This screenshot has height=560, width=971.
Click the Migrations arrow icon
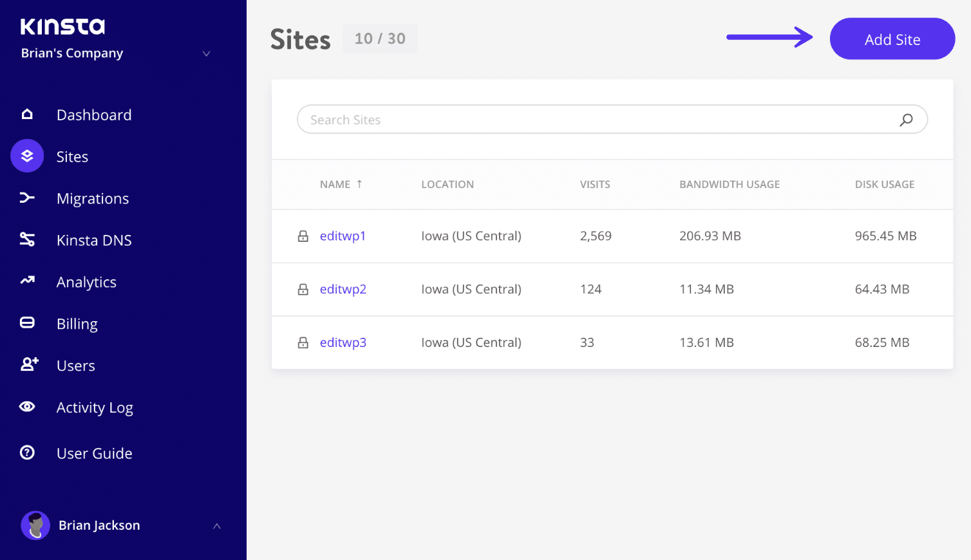(27, 198)
